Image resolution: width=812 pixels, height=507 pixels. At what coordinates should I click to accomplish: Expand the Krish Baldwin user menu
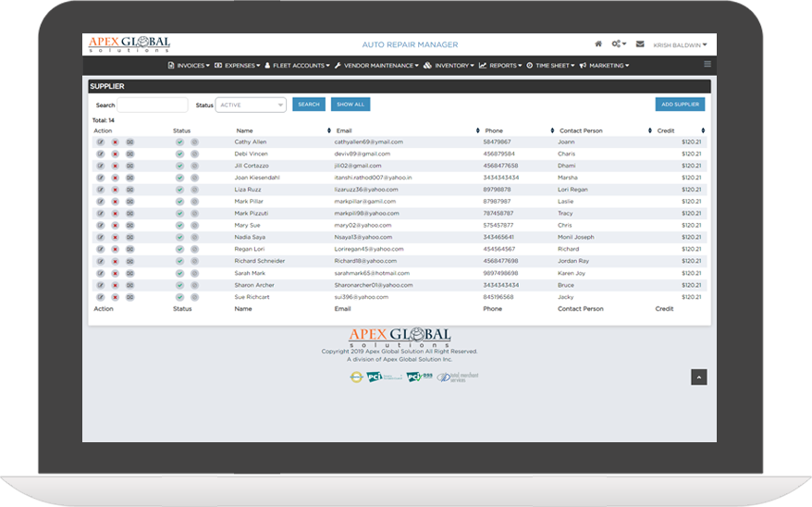pyautogui.click(x=680, y=44)
